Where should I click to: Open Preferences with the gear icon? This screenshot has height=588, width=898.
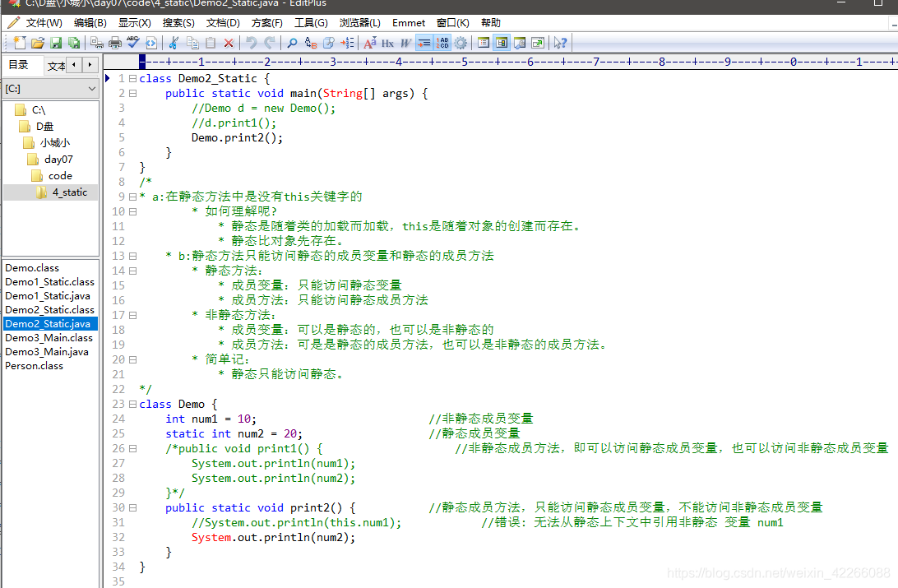(x=461, y=43)
